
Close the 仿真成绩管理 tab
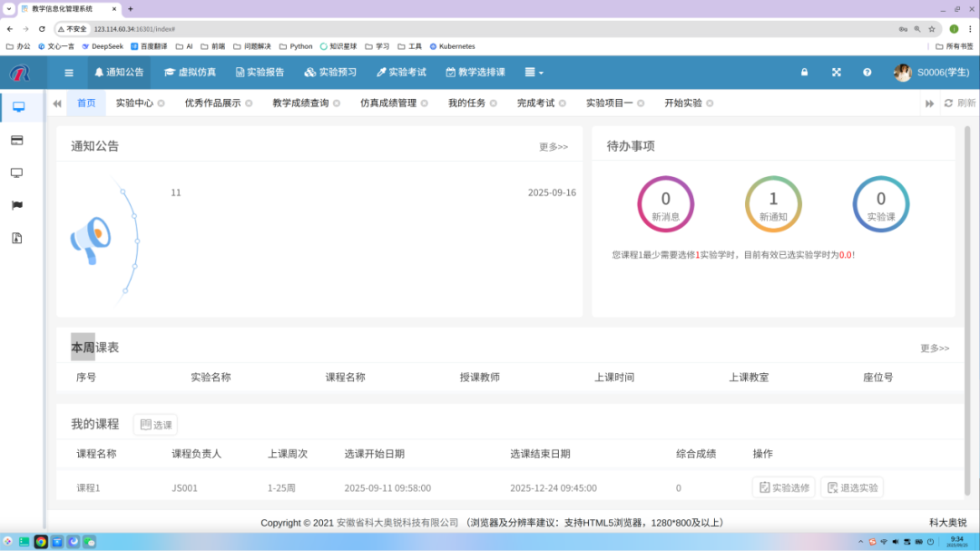[425, 103]
